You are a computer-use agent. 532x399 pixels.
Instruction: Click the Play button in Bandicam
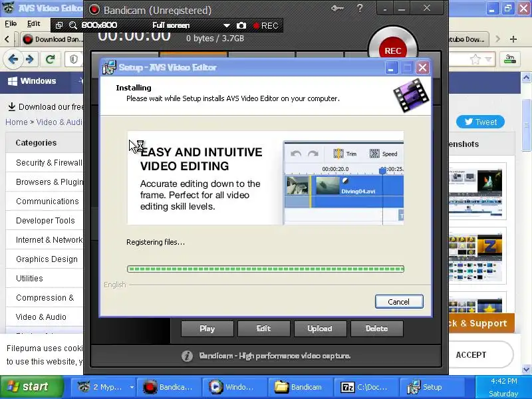pyautogui.click(x=207, y=329)
